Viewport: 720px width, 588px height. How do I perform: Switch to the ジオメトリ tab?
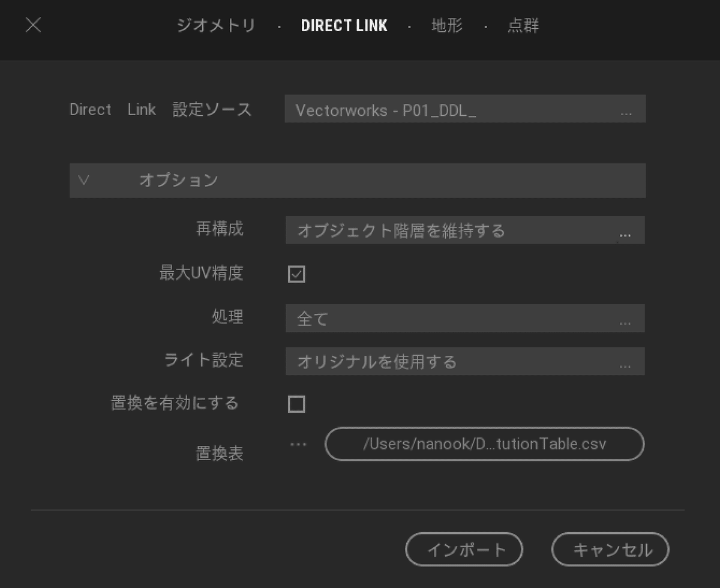(x=217, y=25)
